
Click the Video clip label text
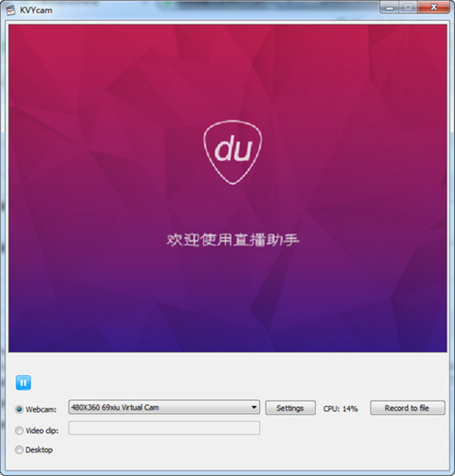coord(44,430)
